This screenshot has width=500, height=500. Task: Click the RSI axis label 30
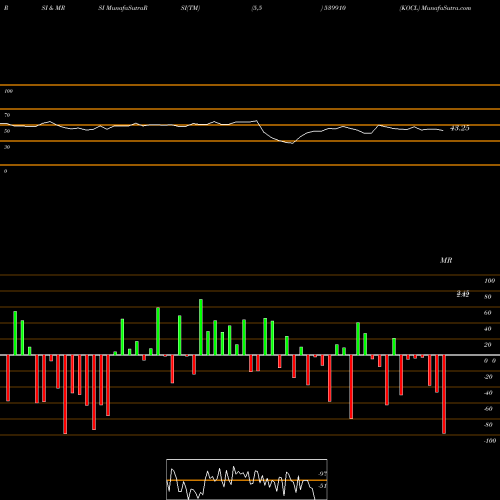7,147
